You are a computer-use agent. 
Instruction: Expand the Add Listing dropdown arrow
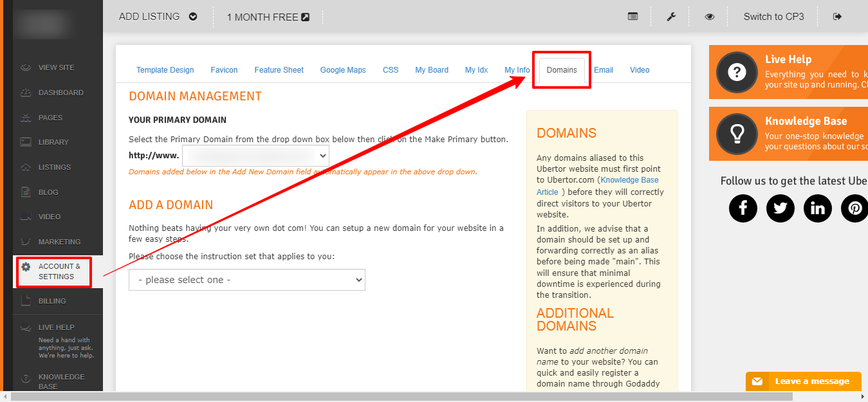point(193,17)
